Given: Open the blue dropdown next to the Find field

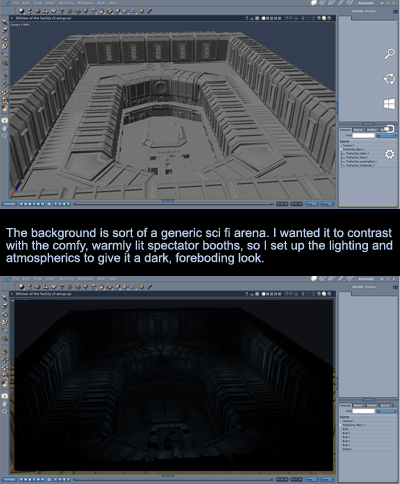Looking at the screenshot, I should (x=386, y=136).
